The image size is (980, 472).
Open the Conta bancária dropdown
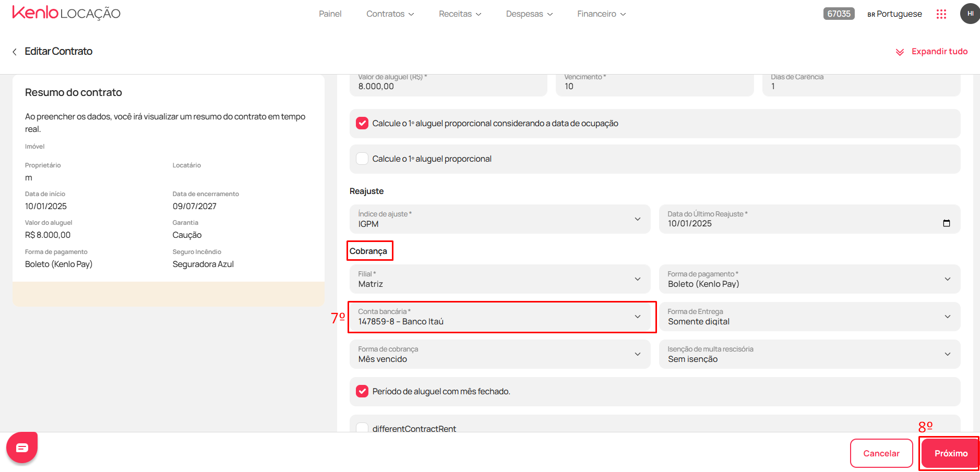click(x=500, y=317)
